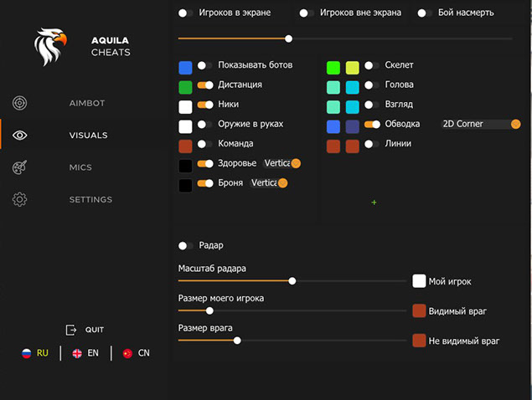Click the Масштаб радара slider handle

[x=292, y=281]
